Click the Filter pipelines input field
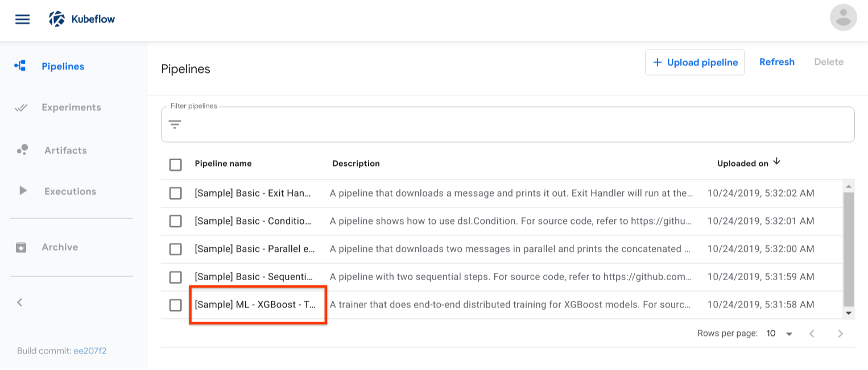868x370 pixels. tap(507, 124)
